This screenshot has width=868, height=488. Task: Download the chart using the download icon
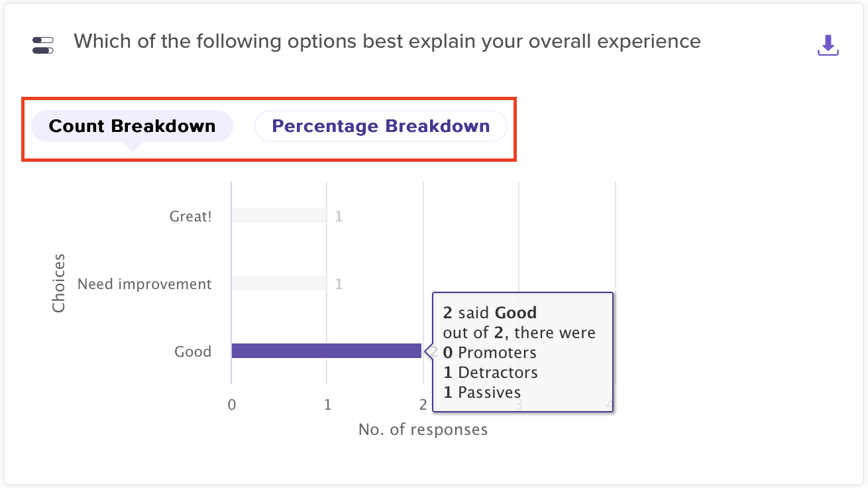(828, 45)
